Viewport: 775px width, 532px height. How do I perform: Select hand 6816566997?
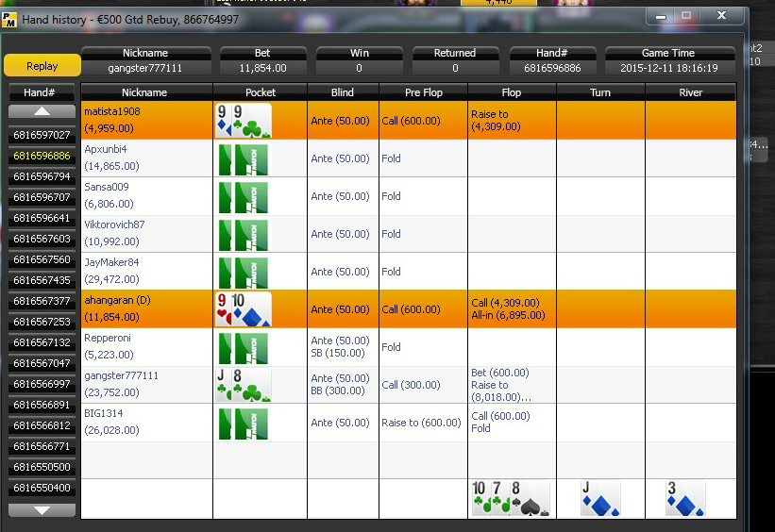(x=42, y=384)
